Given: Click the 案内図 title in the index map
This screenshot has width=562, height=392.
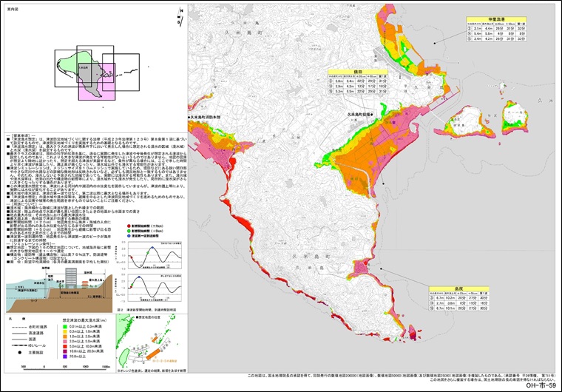Looking at the screenshot, I should 13,10.
